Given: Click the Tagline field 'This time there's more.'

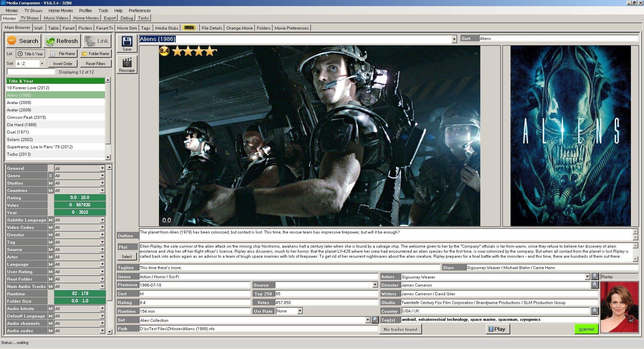Looking at the screenshot, I should (x=289, y=267).
